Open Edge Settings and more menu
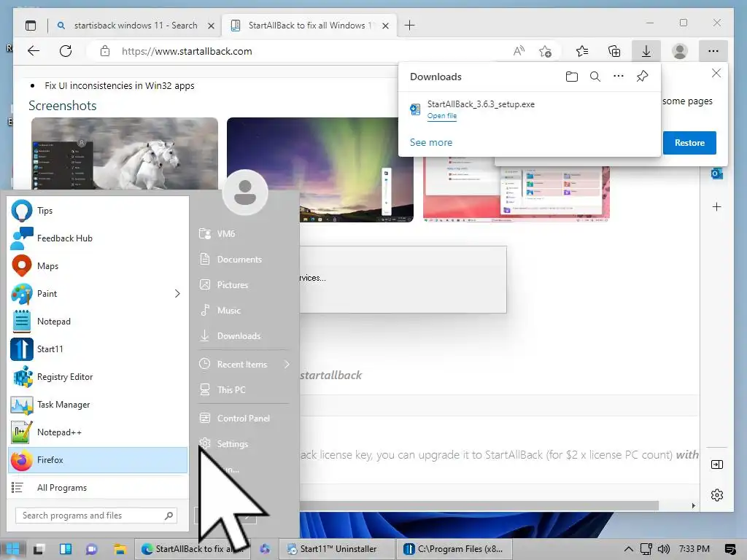 (713, 51)
